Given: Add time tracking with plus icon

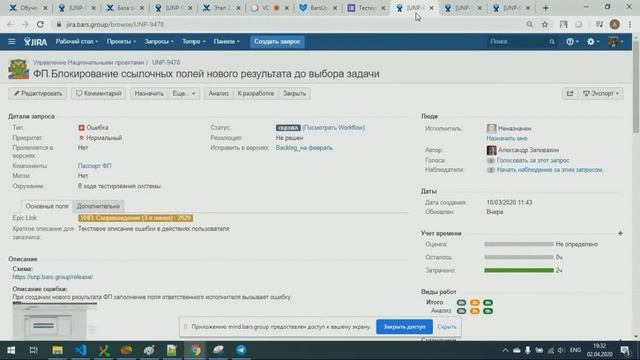Looking at the screenshot, I should (620, 233).
